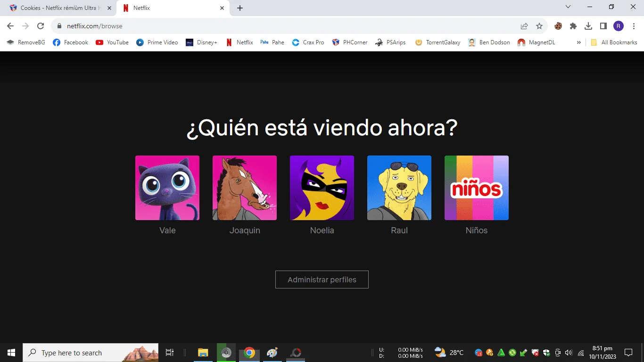Restore down the Chrome window
Screen dimensions: 644x362
[611, 7]
